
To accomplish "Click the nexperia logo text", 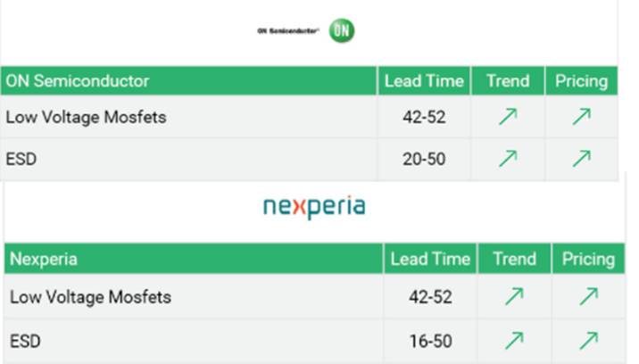I will click(314, 207).
